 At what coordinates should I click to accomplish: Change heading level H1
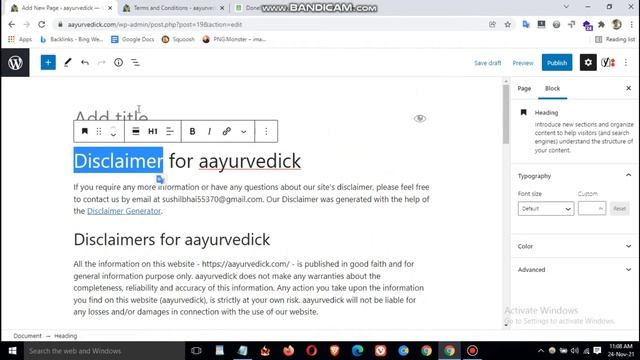pos(153,131)
